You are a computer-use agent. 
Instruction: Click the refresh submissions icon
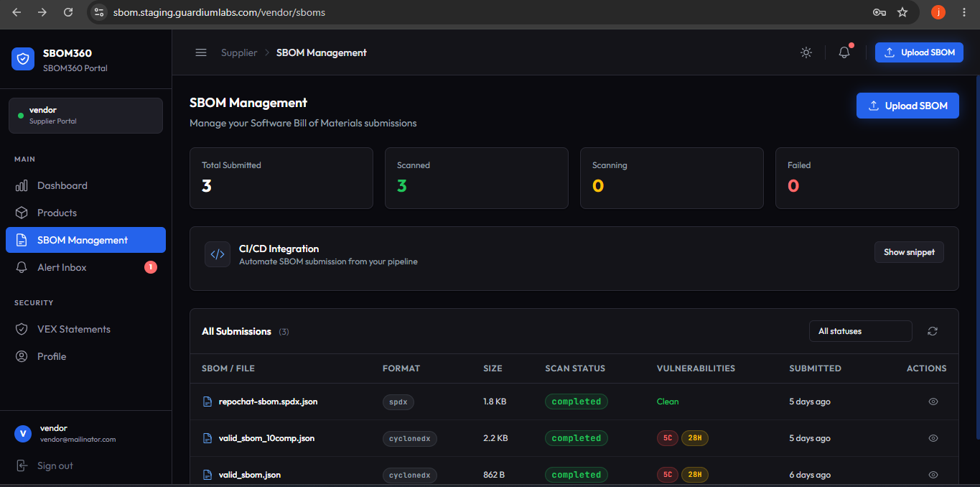pyautogui.click(x=933, y=331)
